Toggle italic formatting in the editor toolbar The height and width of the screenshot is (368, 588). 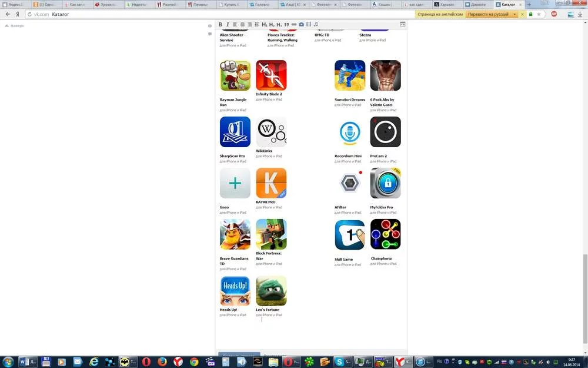[x=227, y=24]
